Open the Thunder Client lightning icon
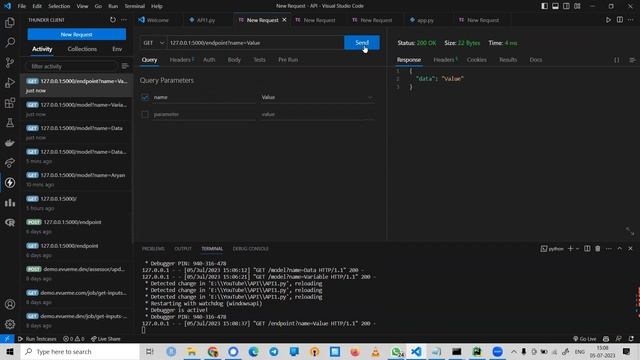This screenshot has height=360, width=640. pos(10,182)
